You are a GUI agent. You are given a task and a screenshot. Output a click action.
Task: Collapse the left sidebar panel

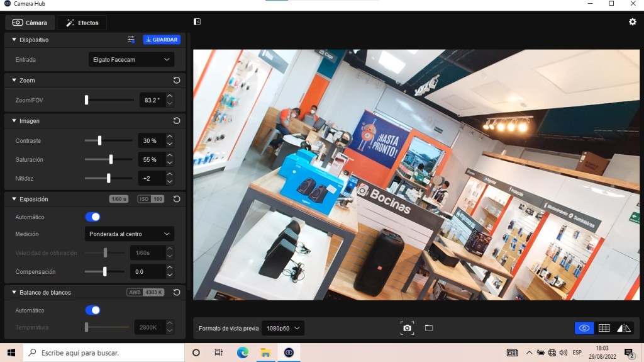(x=197, y=22)
